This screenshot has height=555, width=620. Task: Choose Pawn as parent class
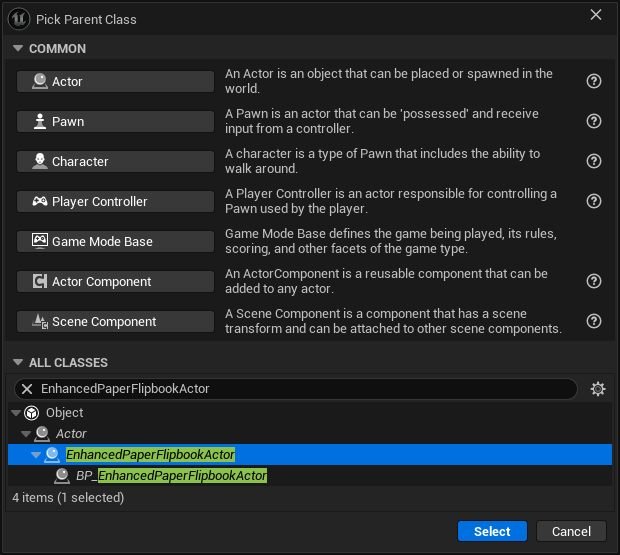(115, 121)
